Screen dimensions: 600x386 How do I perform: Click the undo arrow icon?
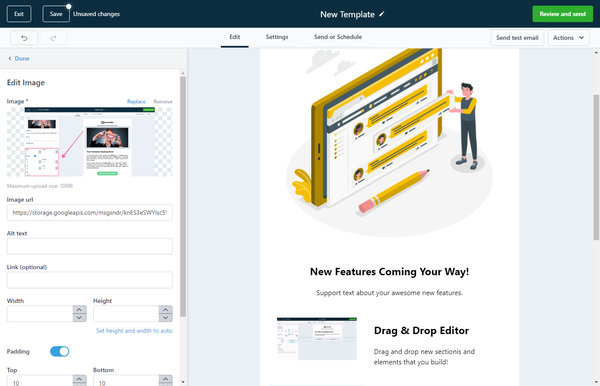[x=24, y=38]
